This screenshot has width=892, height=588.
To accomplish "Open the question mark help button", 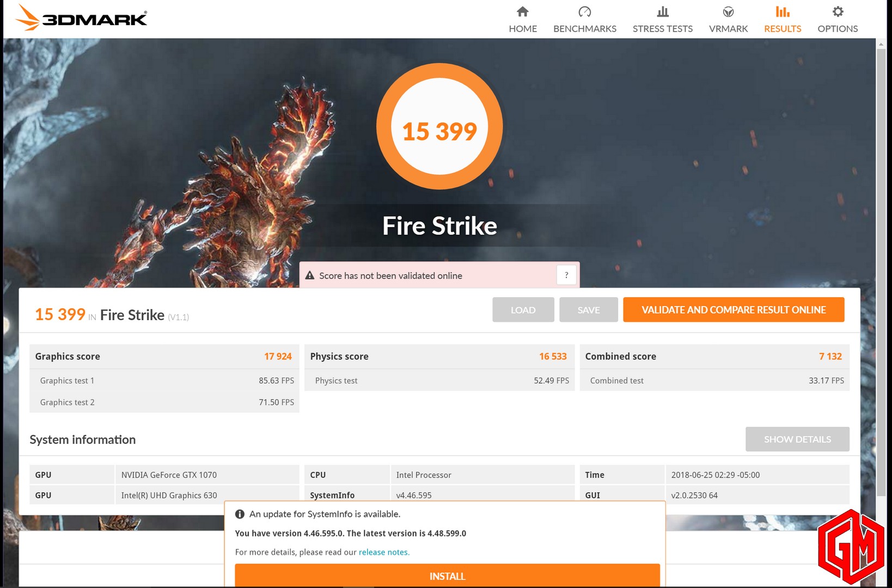I will click(566, 275).
